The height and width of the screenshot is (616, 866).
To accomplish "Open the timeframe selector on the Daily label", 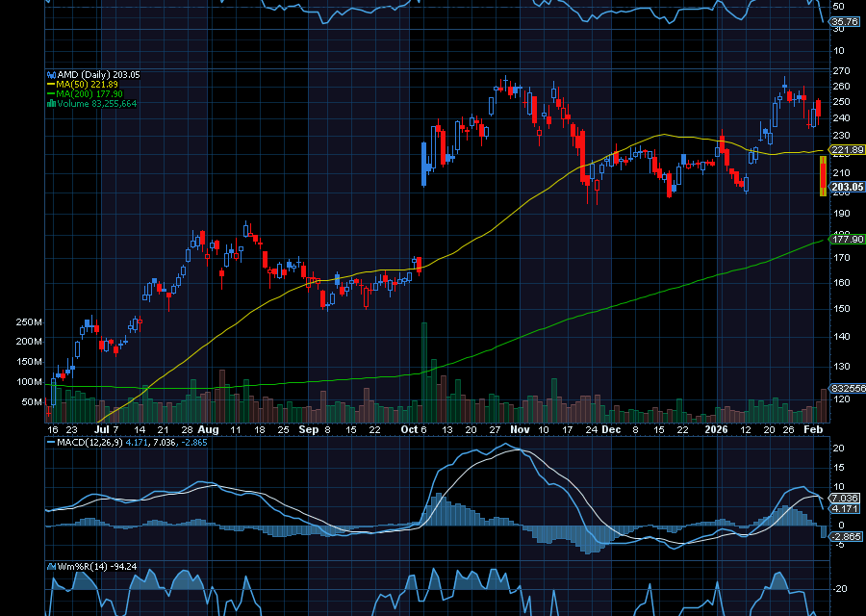I will (x=93, y=74).
